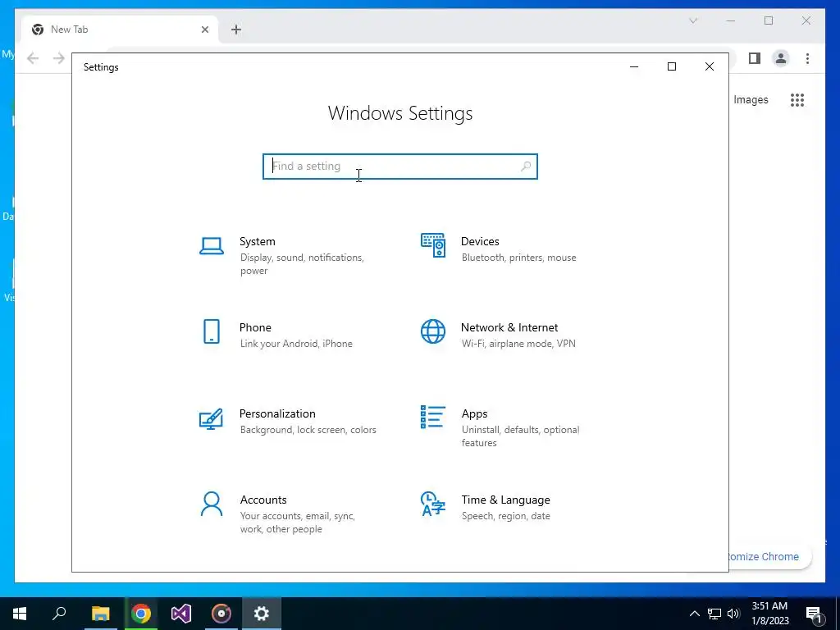Click the Images link in Chrome

click(751, 99)
